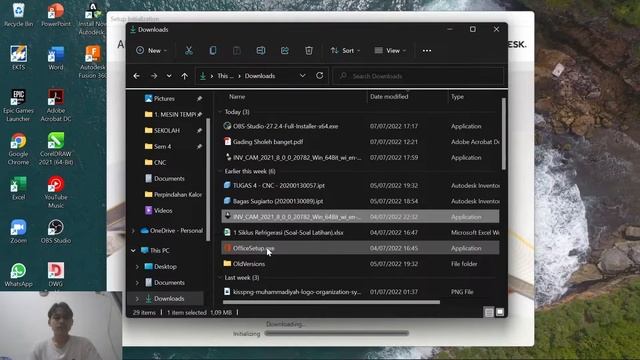The image size is (640, 360).
Task: Open the View dropdown
Action: click(390, 51)
